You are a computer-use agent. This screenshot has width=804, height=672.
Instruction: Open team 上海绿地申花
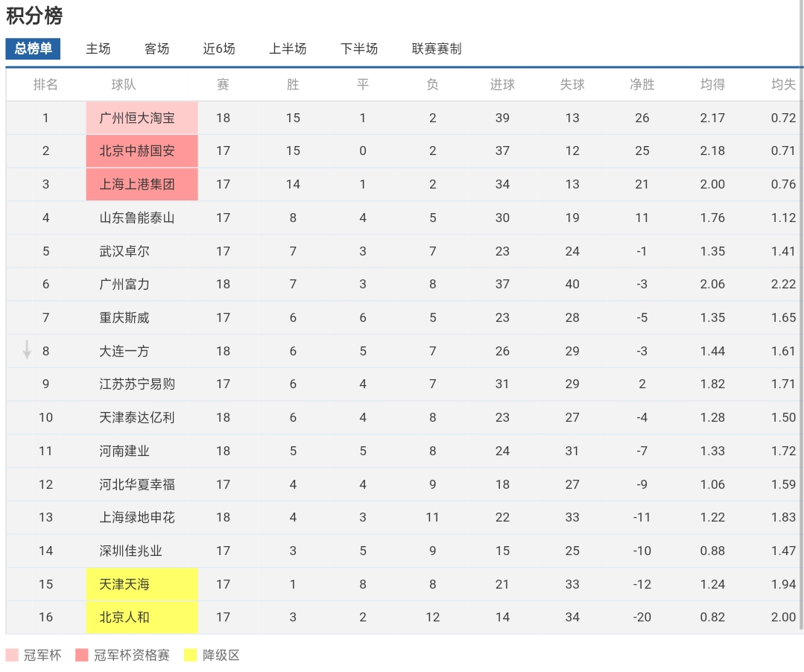(x=137, y=517)
